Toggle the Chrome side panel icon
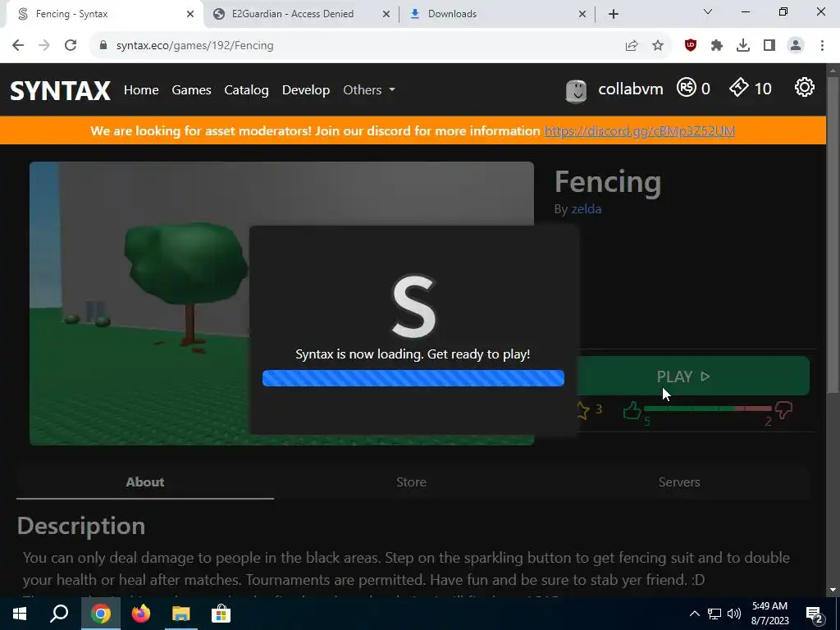 point(769,46)
